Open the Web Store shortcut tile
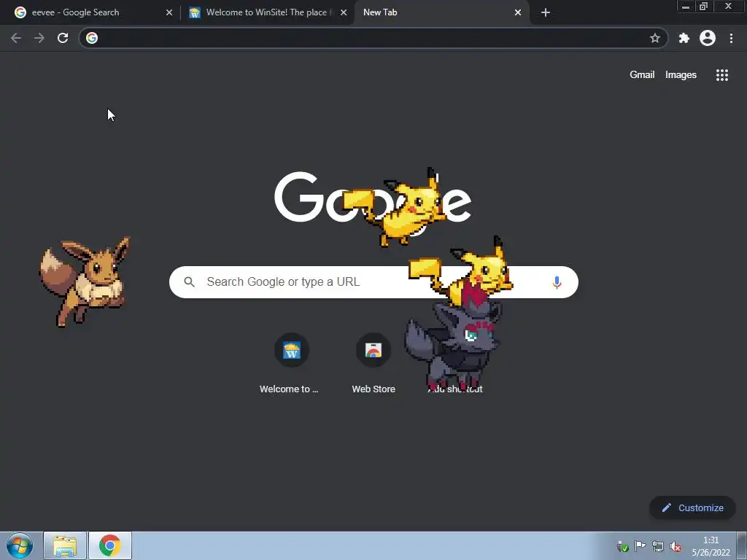This screenshot has height=560, width=747. [373, 351]
